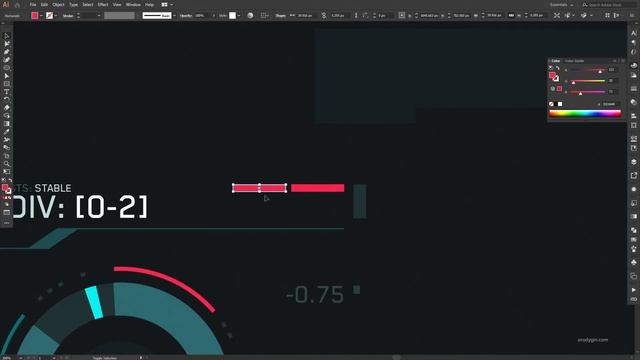Open Symbols club icon in right dock
The width and height of the screenshot is (640, 360).
[633, 262]
